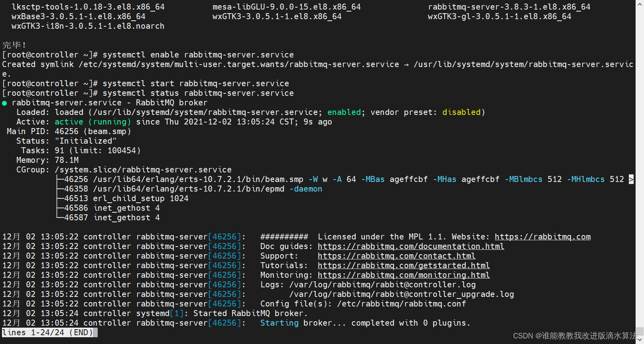Click process 46587 inet_gethost 4 row

(x=112, y=217)
